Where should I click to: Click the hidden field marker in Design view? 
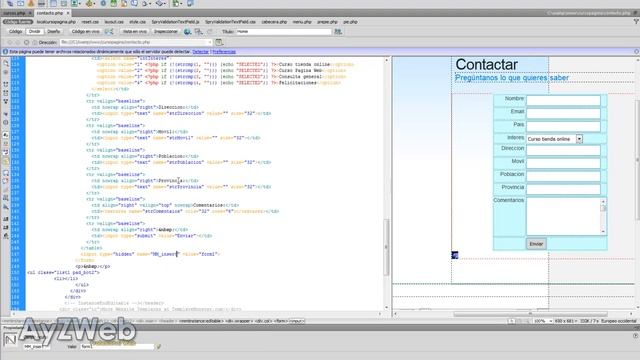(x=455, y=255)
